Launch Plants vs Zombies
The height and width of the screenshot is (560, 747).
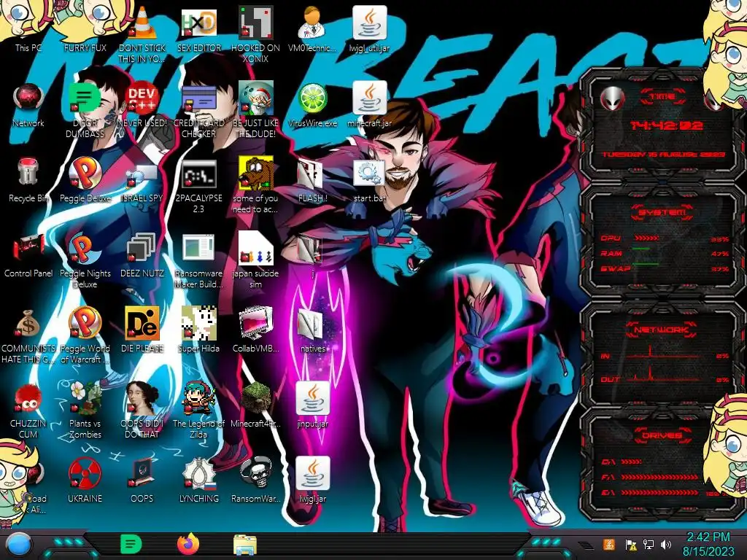pyautogui.click(x=85, y=399)
